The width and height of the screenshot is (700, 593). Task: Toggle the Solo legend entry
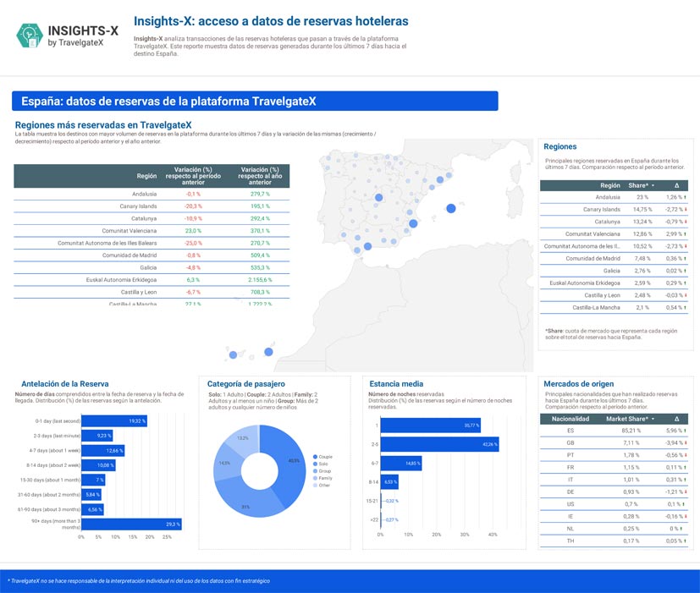[321, 464]
